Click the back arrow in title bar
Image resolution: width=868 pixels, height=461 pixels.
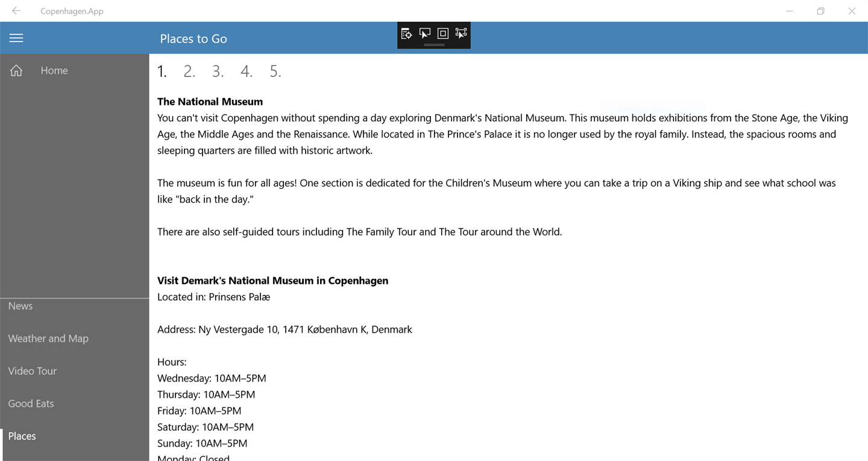coord(16,11)
